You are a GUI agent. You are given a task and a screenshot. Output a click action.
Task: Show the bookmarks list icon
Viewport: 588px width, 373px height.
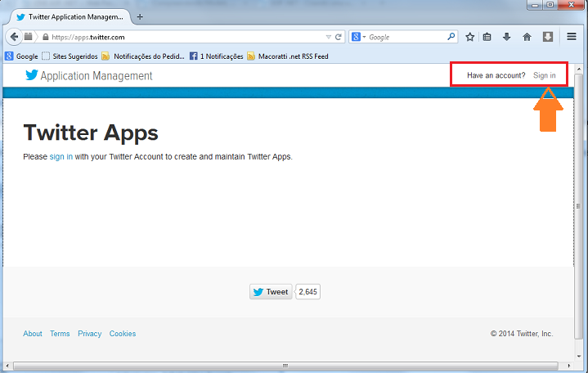[487, 37]
